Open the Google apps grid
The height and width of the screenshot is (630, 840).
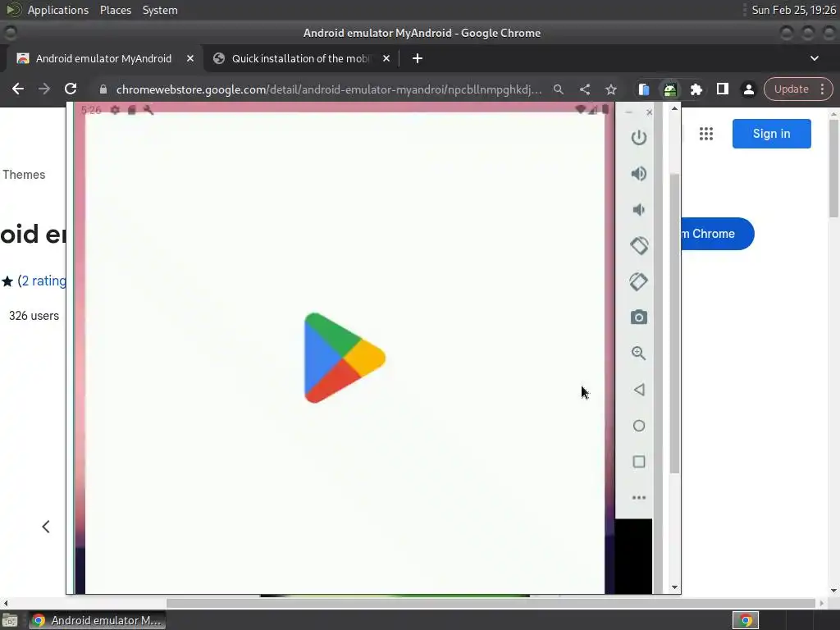pos(706,134)
